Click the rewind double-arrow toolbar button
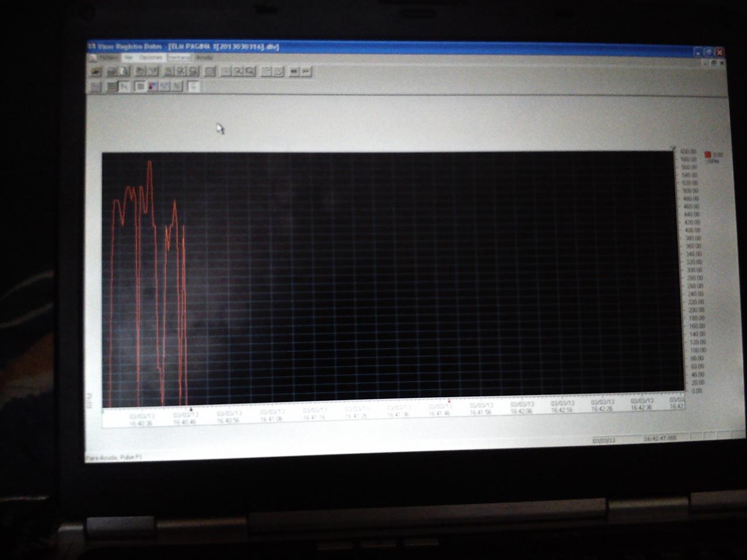Viewport: 747px width, 560px height. (x=294, y=71)
